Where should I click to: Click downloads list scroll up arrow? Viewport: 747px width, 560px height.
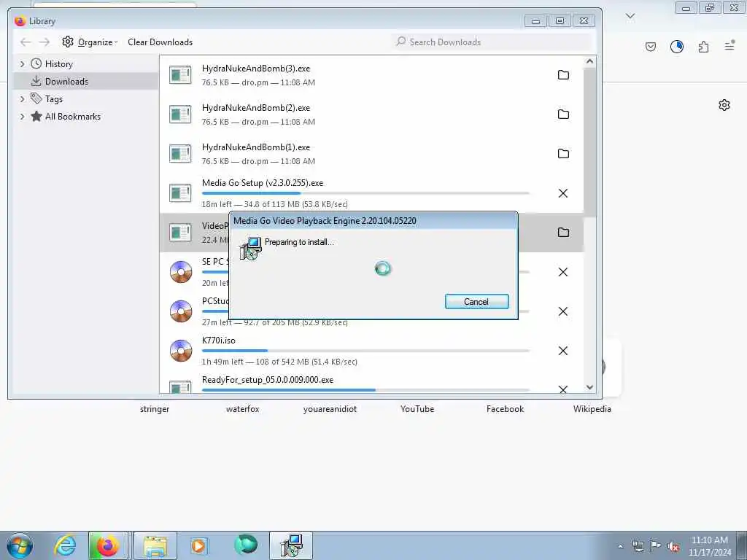(x=589, y=61)
